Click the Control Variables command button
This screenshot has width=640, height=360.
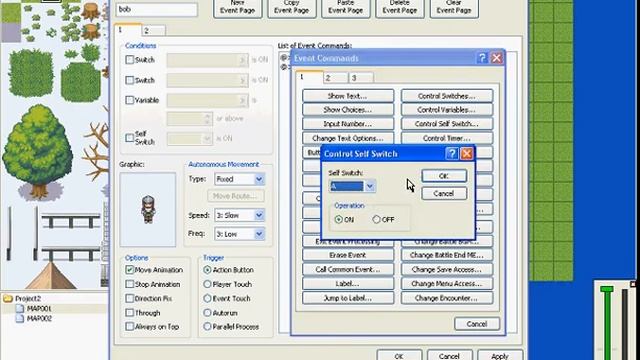tap(447, 110)
